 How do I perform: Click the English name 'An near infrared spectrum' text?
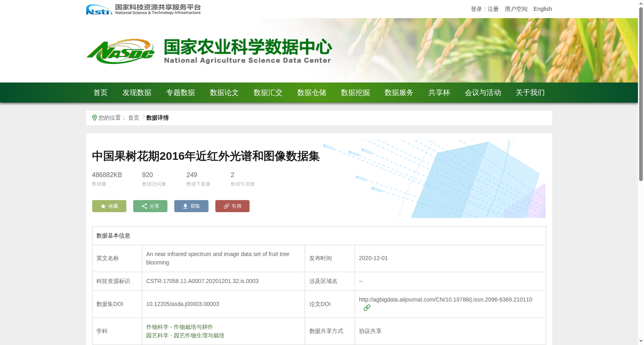coord(218,258)
